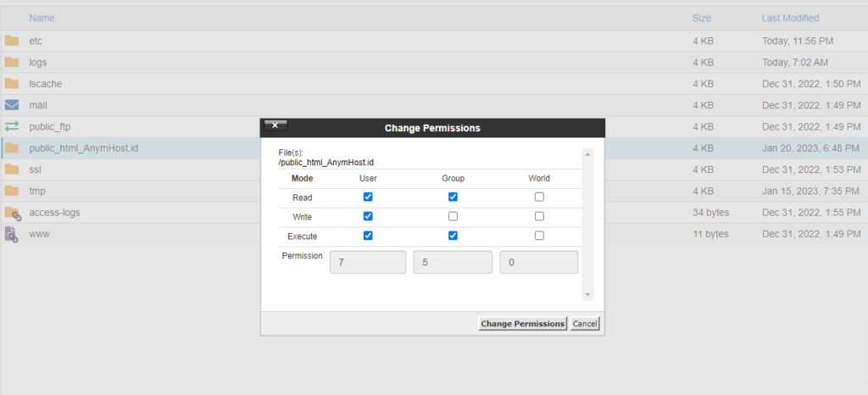
Task: Enable World Execute permission checkbox
Action: [539, 236]
